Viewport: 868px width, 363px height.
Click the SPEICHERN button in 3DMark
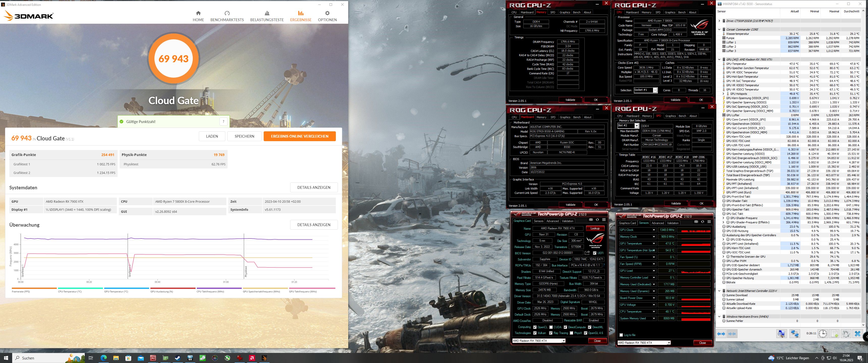tap(244, 136)
